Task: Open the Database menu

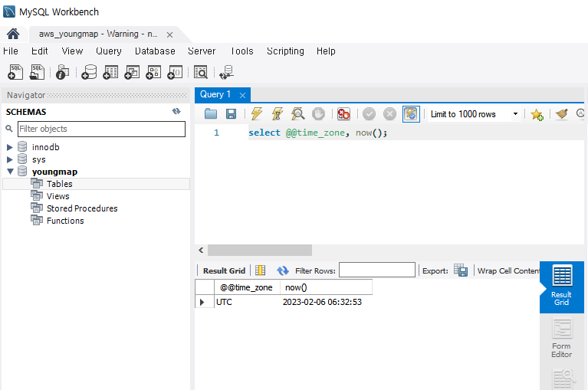Action: (155, 51)
